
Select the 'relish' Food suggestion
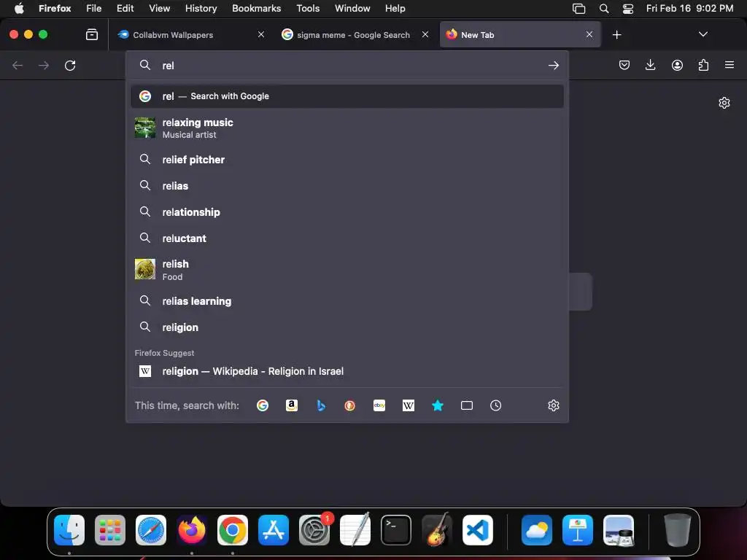(x=347, y=270)
